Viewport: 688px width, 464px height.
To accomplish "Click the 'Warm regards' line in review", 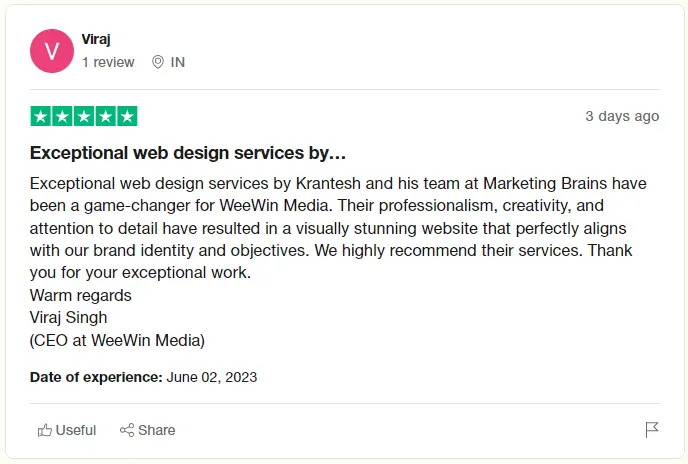I will pos(81,295).
